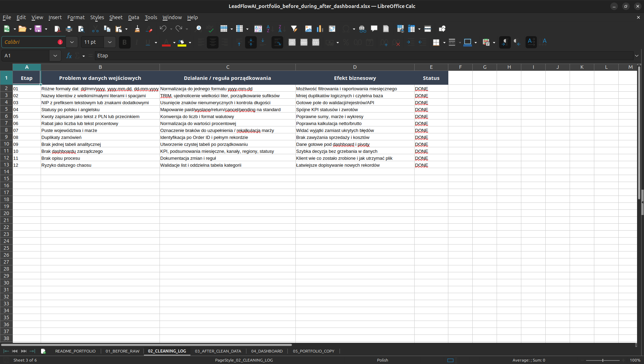Toggle Center Vertically alignment

click(251, 42)
